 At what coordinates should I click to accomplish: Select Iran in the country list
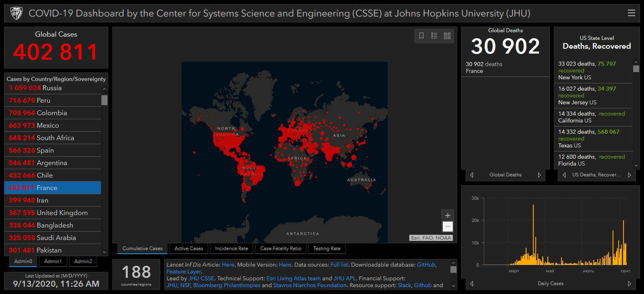click(x=53, y=200)
